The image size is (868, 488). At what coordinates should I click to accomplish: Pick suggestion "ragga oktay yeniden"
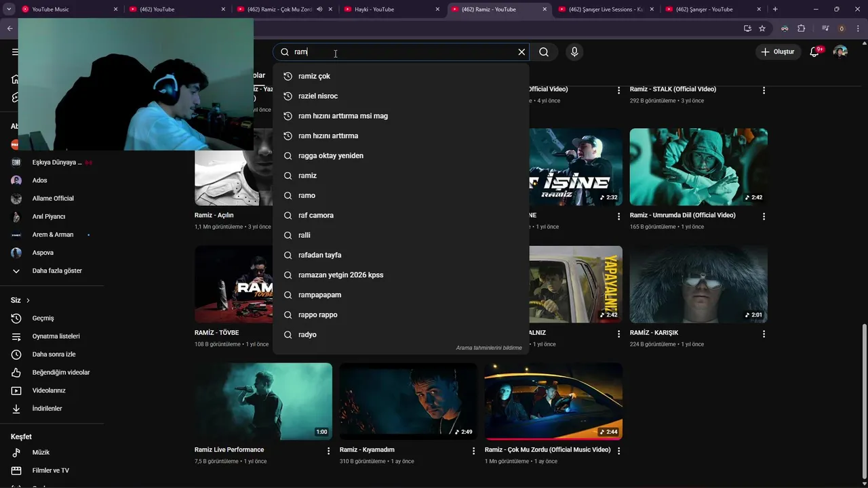pyautogui.click(x=401, y=156)
